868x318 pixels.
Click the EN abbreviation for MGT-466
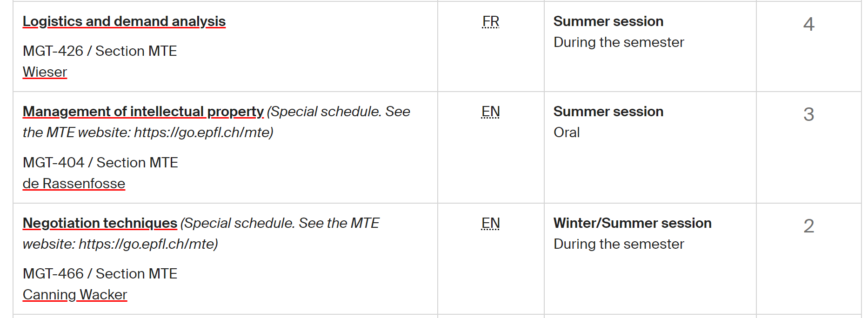[x=491, y=223]
